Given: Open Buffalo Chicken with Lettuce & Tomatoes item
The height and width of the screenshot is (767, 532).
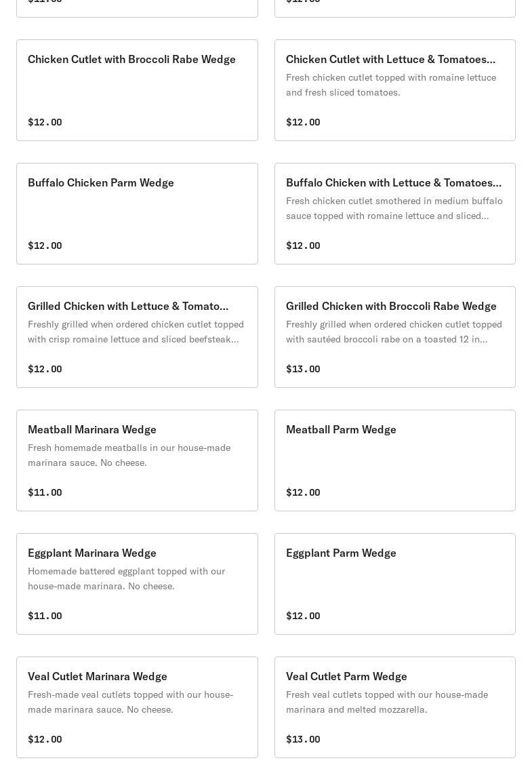Looking at the screenshot, I should (x=393, y=183).
